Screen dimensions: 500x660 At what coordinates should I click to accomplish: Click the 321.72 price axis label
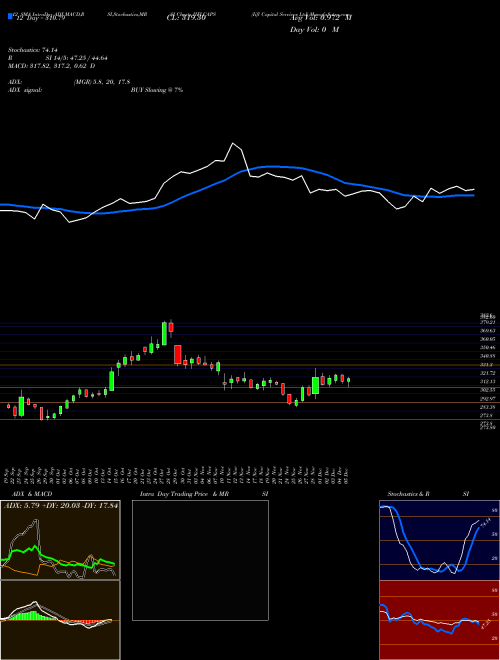487,373
